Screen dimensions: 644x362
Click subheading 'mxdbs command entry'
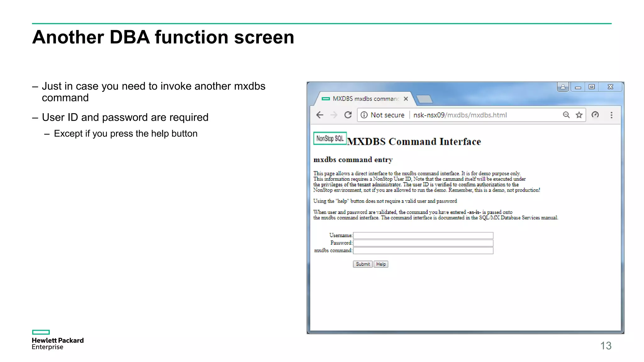coord(353,160)
